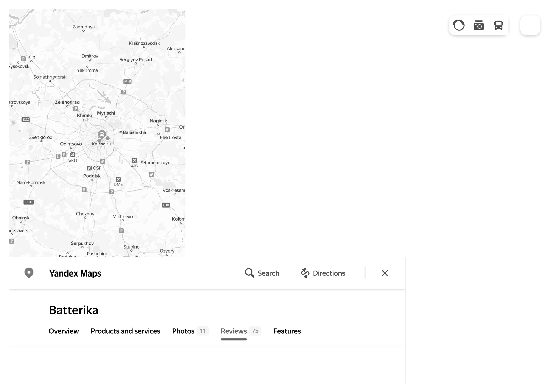This screenshot has height=392, width=554.
Task: Click the toll ruble icon below M-8
Action: pyautogui.click(x=123, y=92)
